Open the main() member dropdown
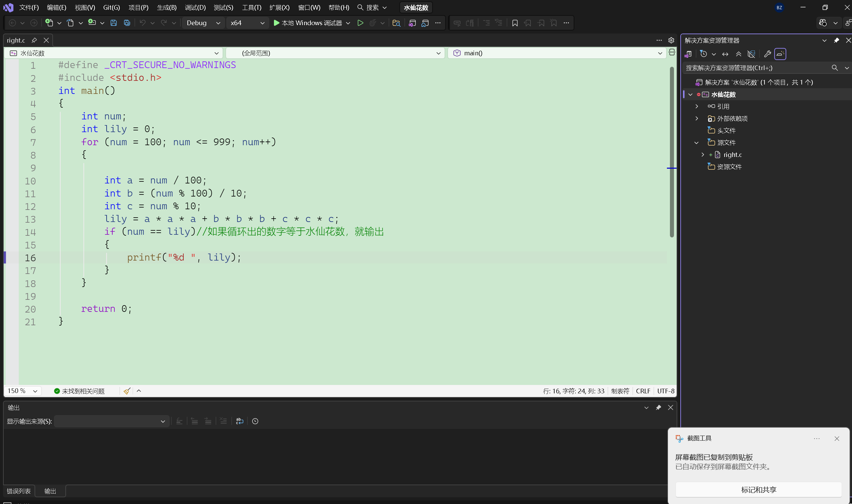 [x=557, y=53]
